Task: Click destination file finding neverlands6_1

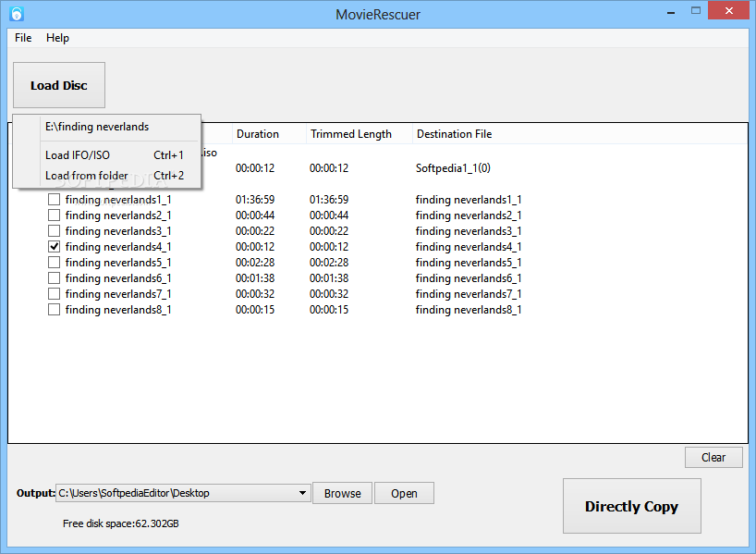Action: [x=469, y=278]
